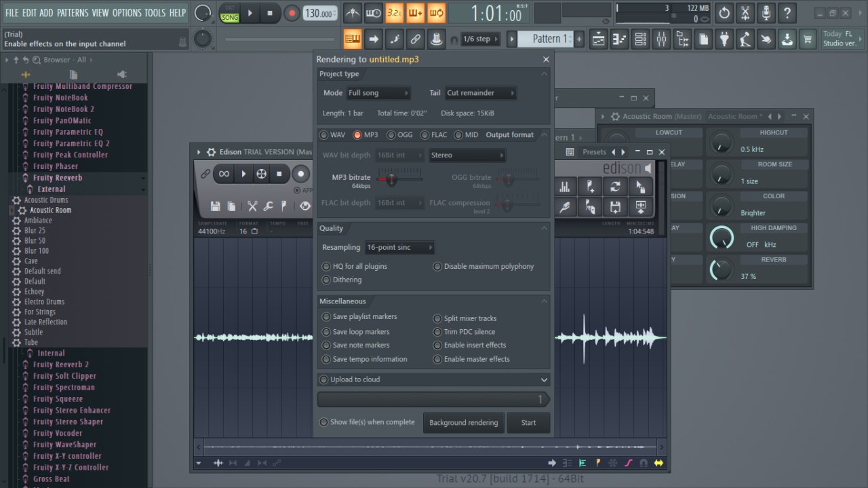The height and width of the screenshot is (488, 868).
Task: Toggle Enable master effects
Action: pyautogui.click(x=471, y=359)
